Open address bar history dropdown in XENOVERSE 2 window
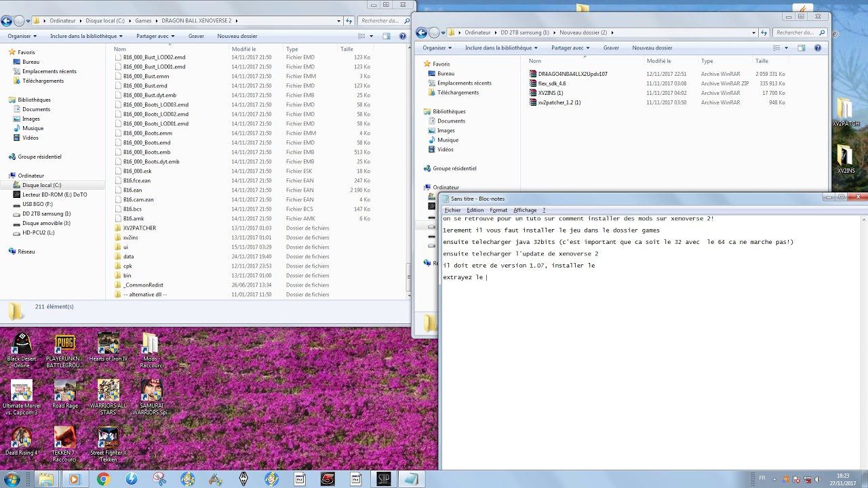The width and height of the screenshot is (868, 488). click(x=338, y=21)
